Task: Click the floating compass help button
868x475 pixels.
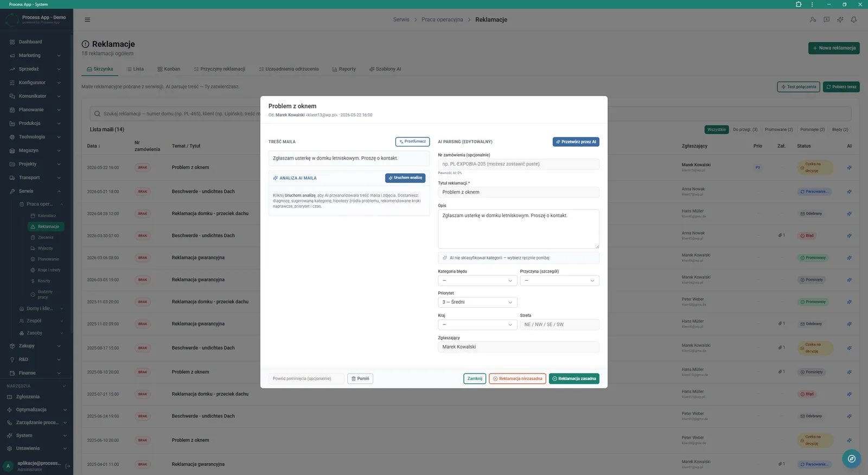Action: [852, 459]
